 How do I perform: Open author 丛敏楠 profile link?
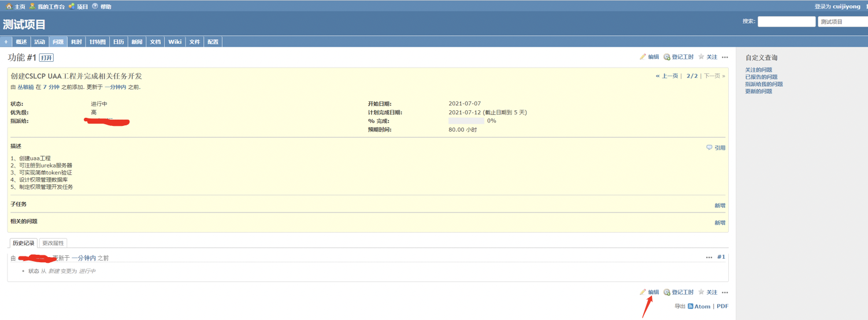pos(25,87)
